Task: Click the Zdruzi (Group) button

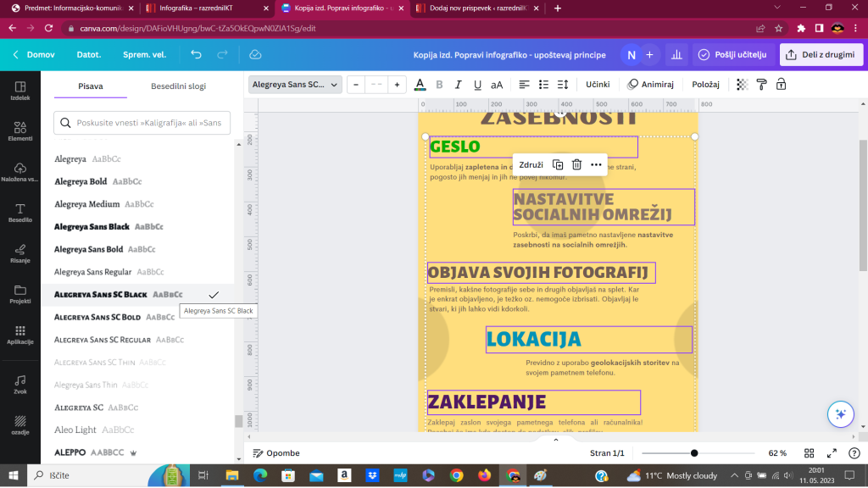Action: [x=531, y=165]
